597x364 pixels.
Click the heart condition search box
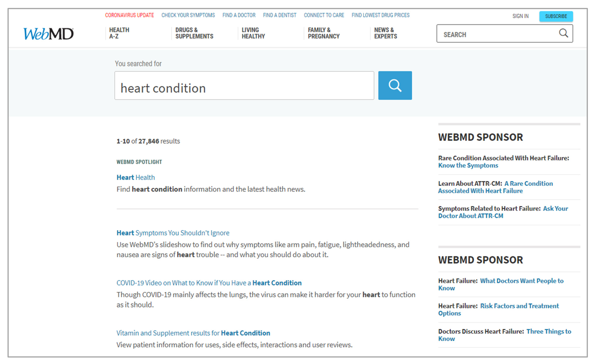click(x=244, y=86)
